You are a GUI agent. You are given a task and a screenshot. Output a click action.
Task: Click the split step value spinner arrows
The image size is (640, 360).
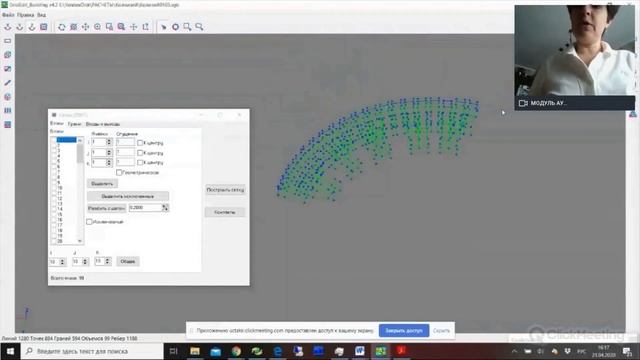pos(165,208)
